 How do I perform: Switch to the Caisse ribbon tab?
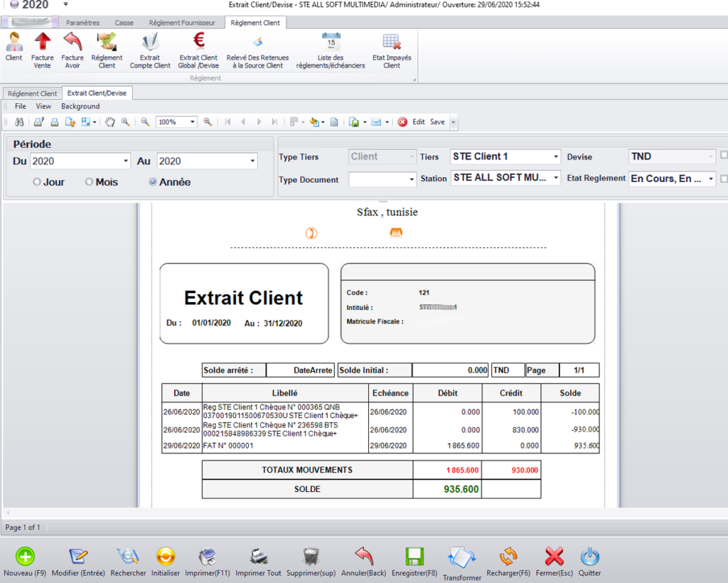(x=124, y=23)
